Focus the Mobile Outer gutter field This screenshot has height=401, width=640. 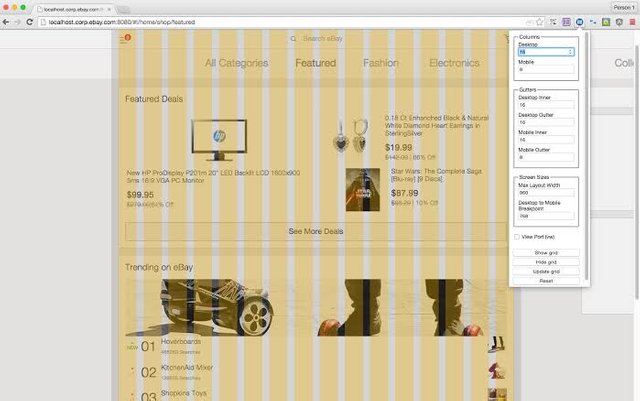point(546,157)
